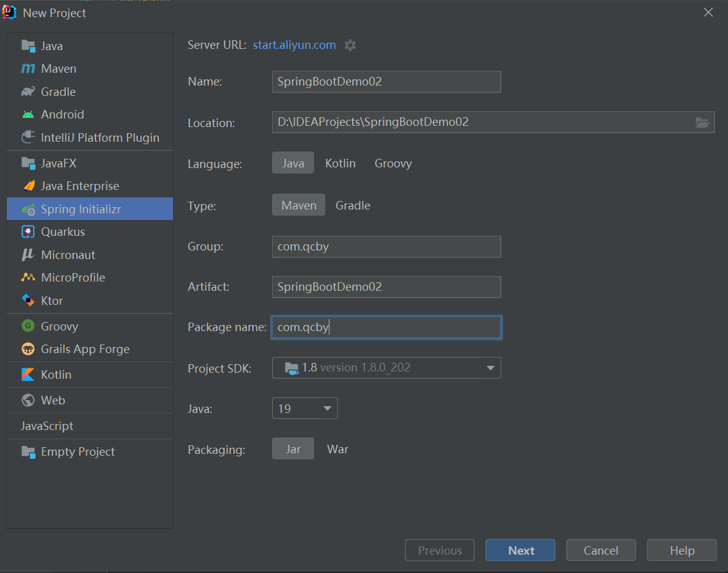Select War packaging
The width and height of the screenshot is (728, 573).
[x=337, y=449]
